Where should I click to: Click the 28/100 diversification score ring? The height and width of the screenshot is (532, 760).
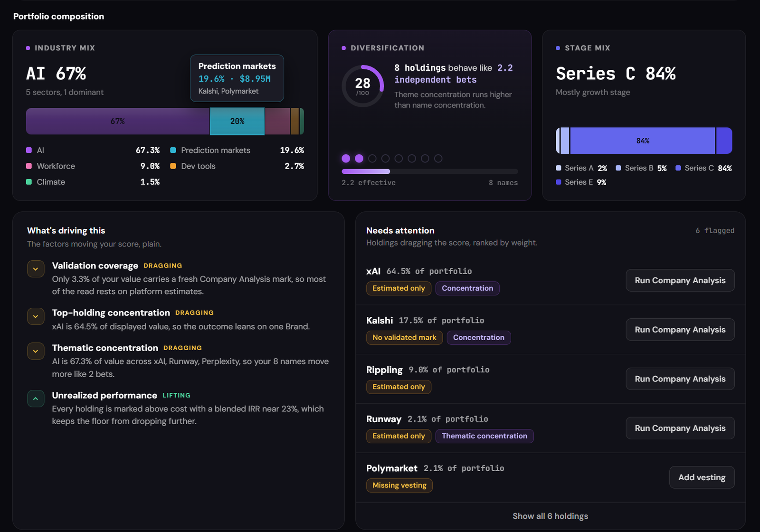[363, 86]
